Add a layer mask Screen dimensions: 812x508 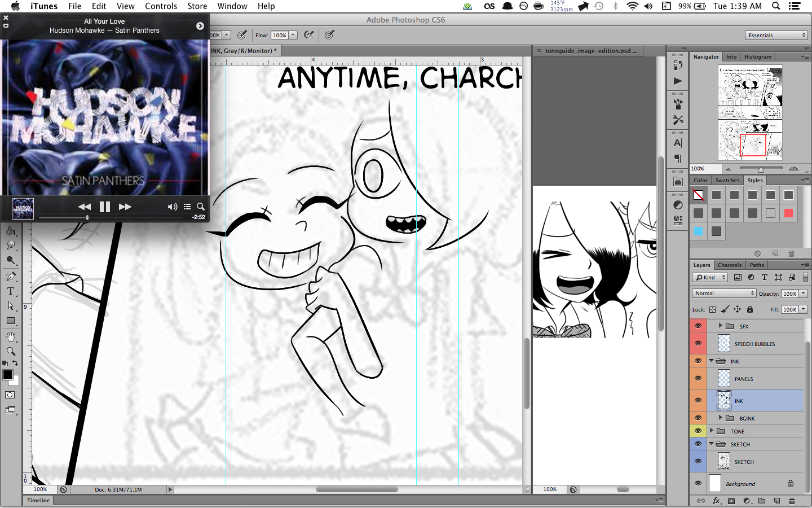click(x=731, y=501)
